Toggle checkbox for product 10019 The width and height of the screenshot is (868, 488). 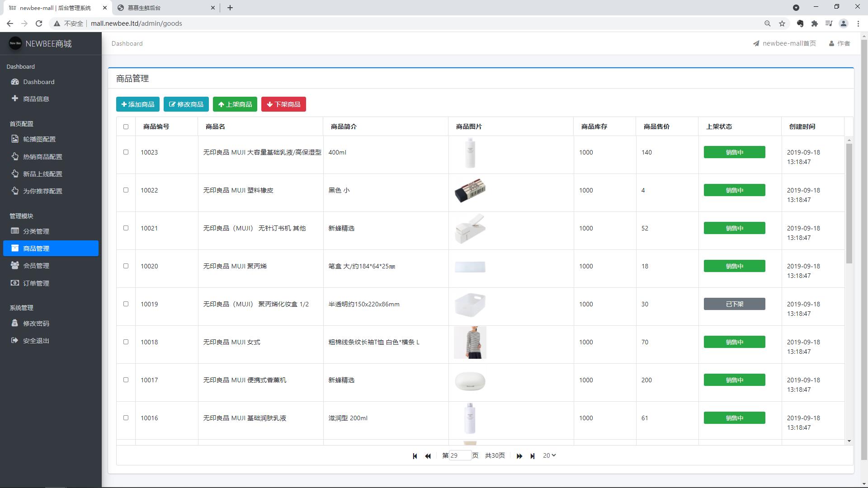point(126,304)
